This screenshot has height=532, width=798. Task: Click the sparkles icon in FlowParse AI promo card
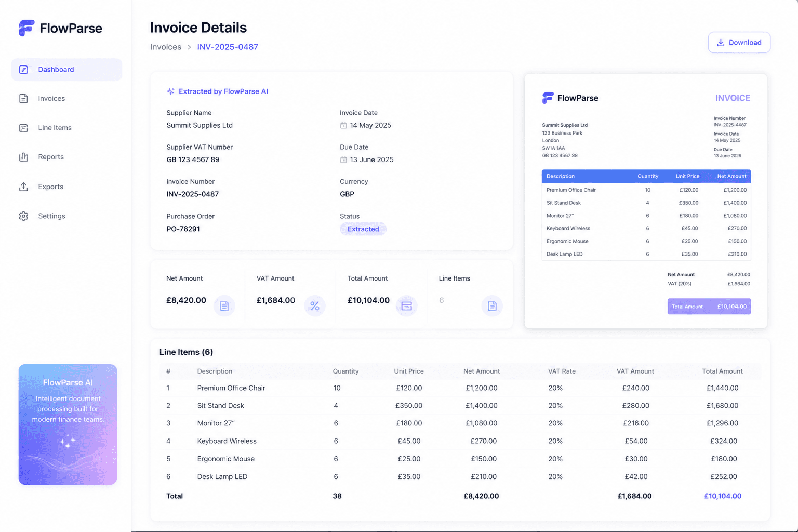pos(68,442)
